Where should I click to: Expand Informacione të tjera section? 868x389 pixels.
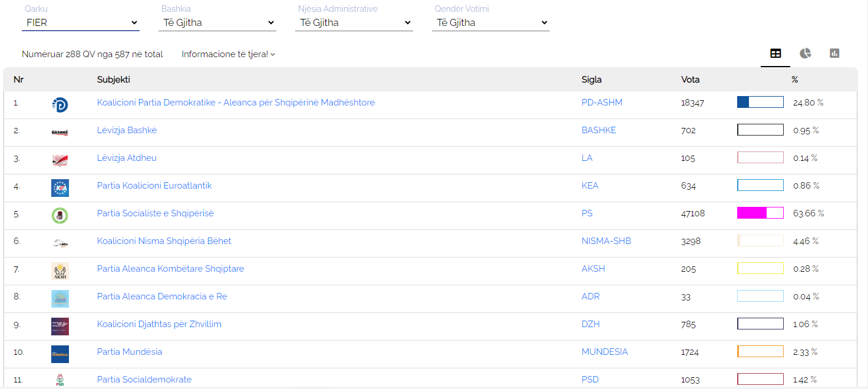click(x=228, y=54)
